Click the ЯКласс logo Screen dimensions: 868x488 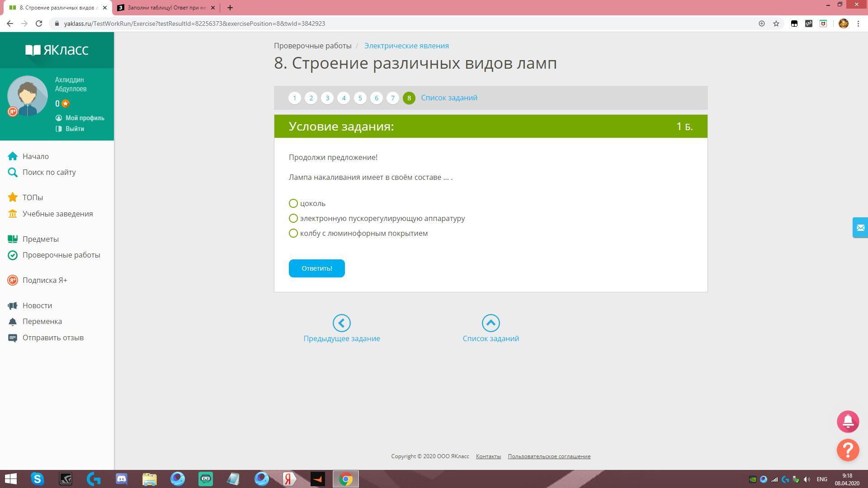click(57, 50)
